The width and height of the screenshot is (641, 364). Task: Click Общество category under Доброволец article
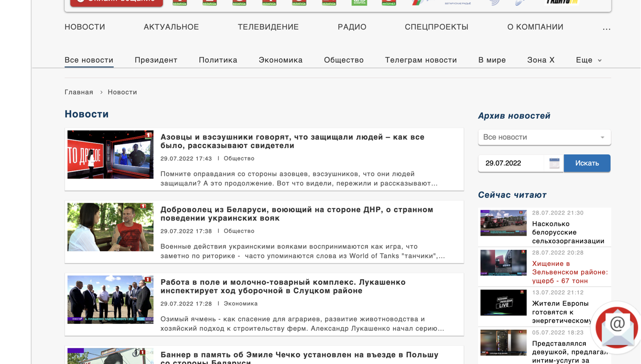(x=239, y=231)
